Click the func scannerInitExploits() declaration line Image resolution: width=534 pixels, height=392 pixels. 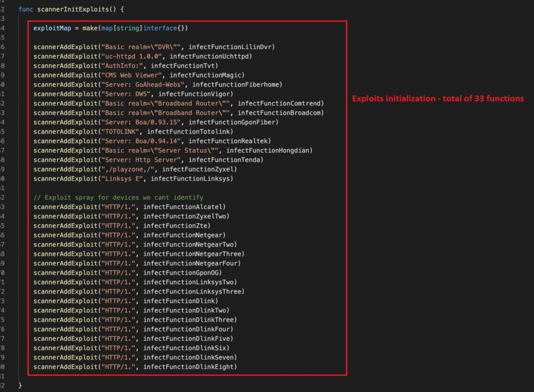click(x=71, y=9)
